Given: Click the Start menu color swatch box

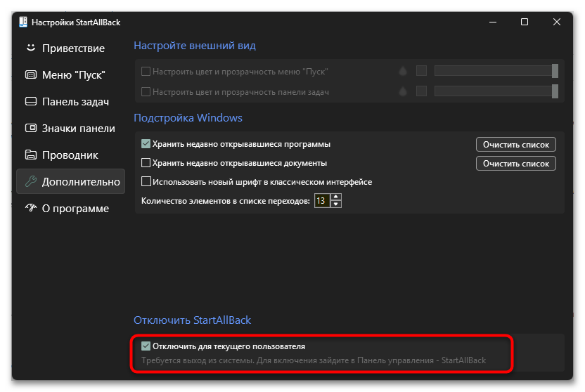Looking at the screenshot, I should [422, 71].
